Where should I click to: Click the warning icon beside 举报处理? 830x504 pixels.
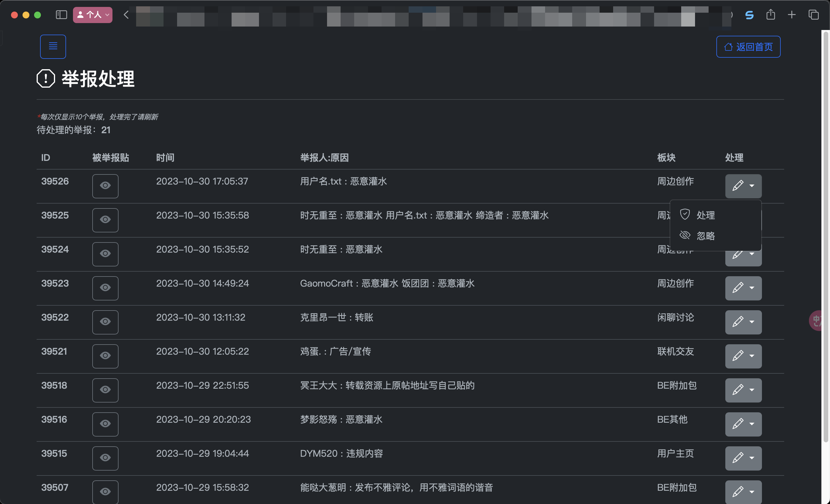pos(46,78)
